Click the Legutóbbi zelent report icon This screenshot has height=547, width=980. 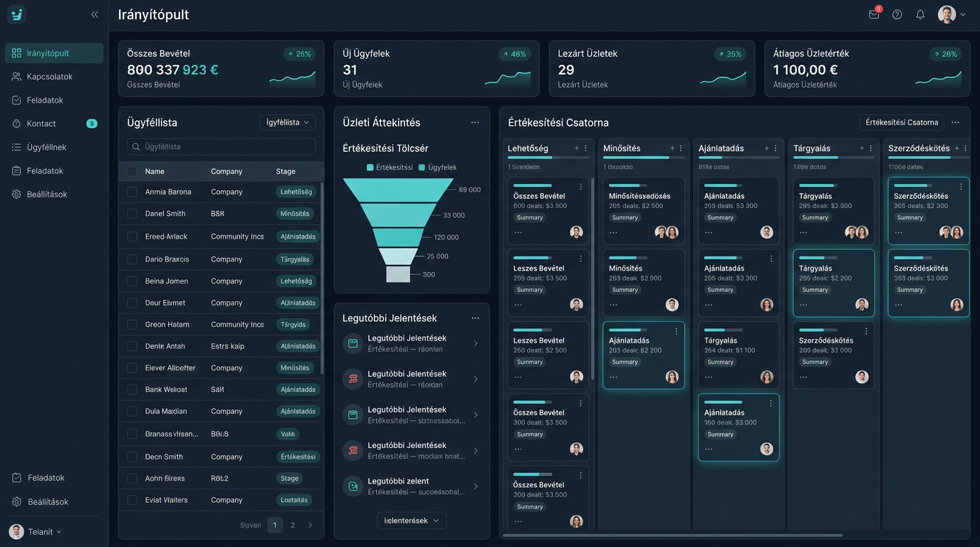pyautogui.click(x=352, y=486)
